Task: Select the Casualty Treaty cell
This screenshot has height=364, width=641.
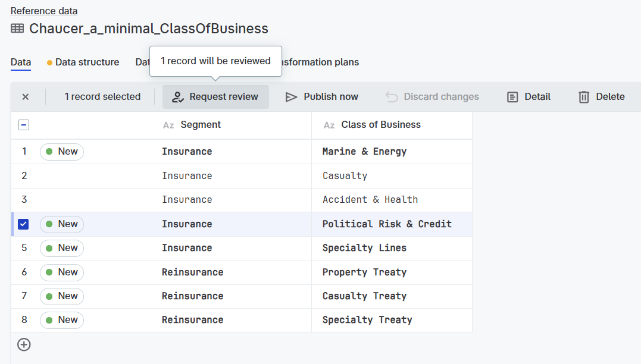Action: coord(364,296)
